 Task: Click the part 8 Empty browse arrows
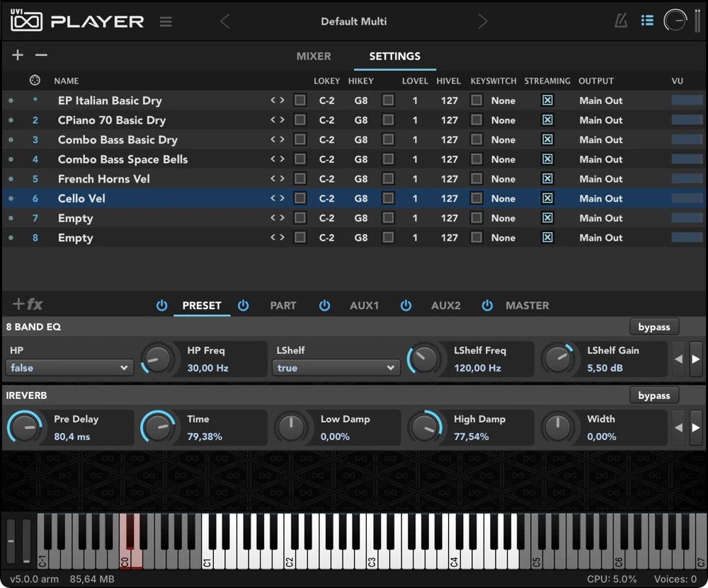click(x=278, y=237)
